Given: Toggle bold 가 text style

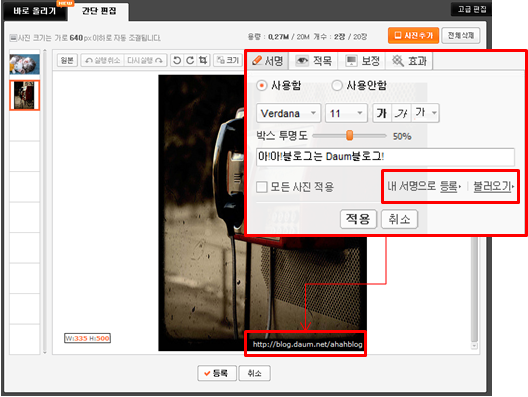Looking at the screenshot, I should click(382, 113).
